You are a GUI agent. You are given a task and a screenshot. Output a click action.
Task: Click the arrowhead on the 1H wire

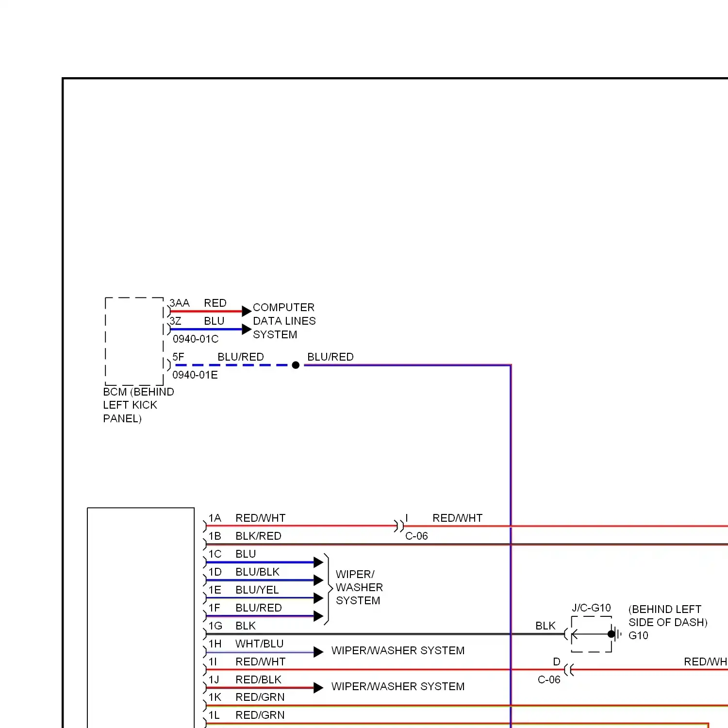(318, 652)
